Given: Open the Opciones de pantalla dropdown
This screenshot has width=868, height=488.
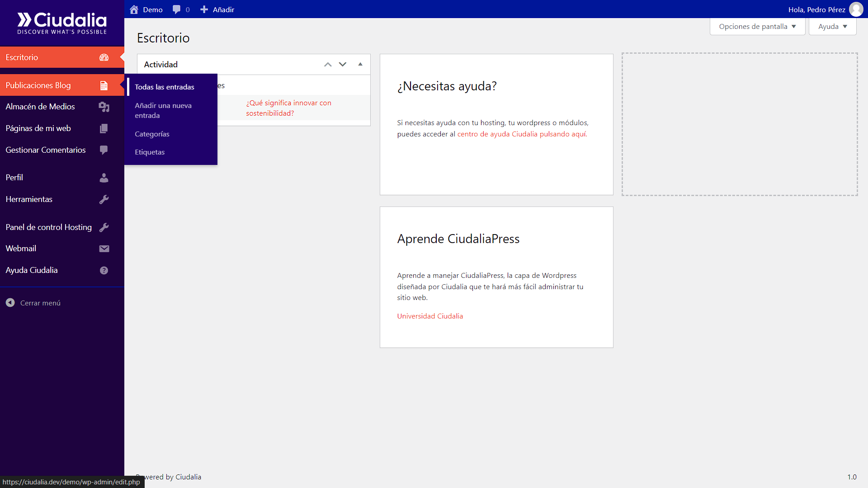Looking at the screenshot, I should tap(757, 26).
